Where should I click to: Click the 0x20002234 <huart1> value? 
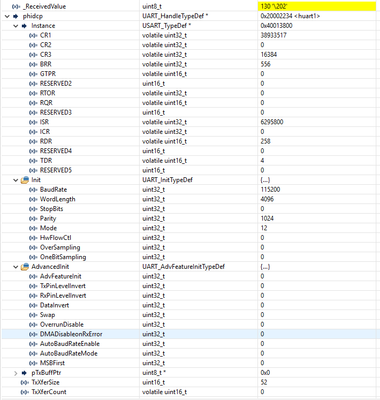290,16
